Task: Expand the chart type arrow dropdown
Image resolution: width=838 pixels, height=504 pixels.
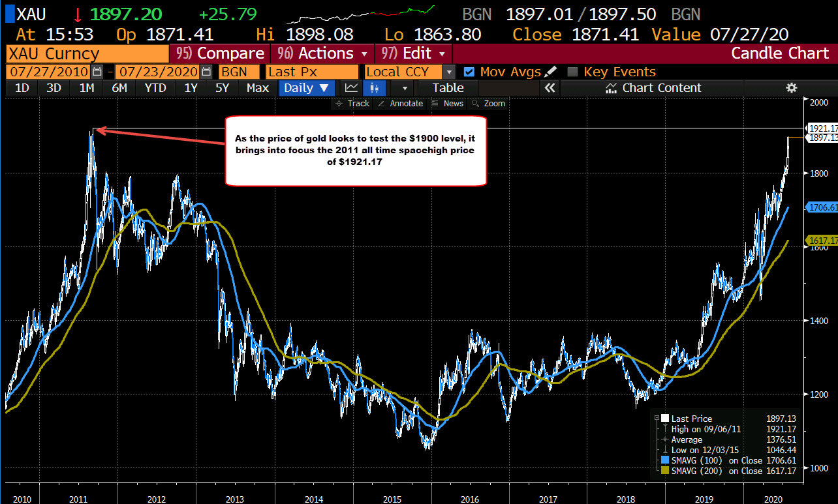Action: 405,88
